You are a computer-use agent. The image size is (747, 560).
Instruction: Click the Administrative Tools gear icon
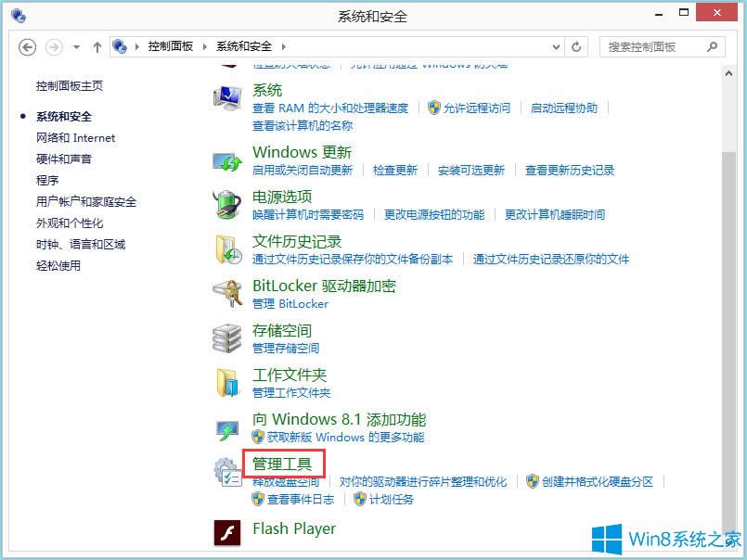(227, 471)
